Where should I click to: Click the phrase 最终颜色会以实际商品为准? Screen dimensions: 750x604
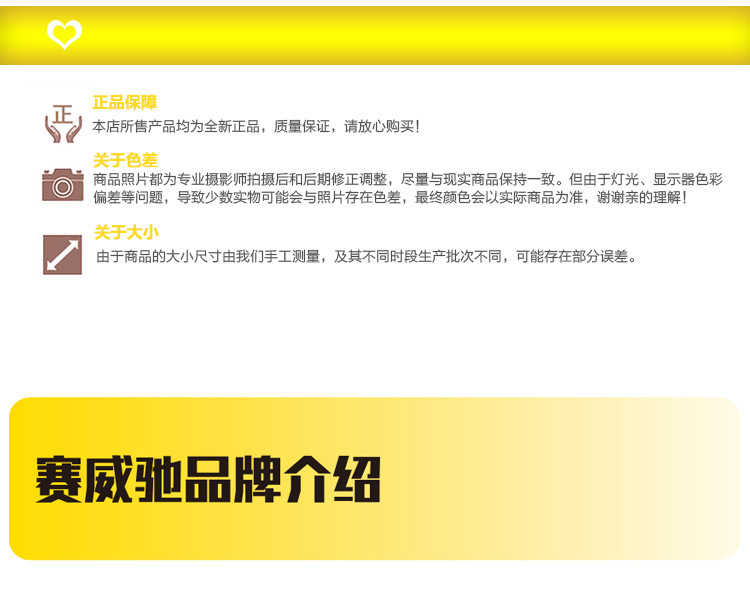(x=498, y=197)
